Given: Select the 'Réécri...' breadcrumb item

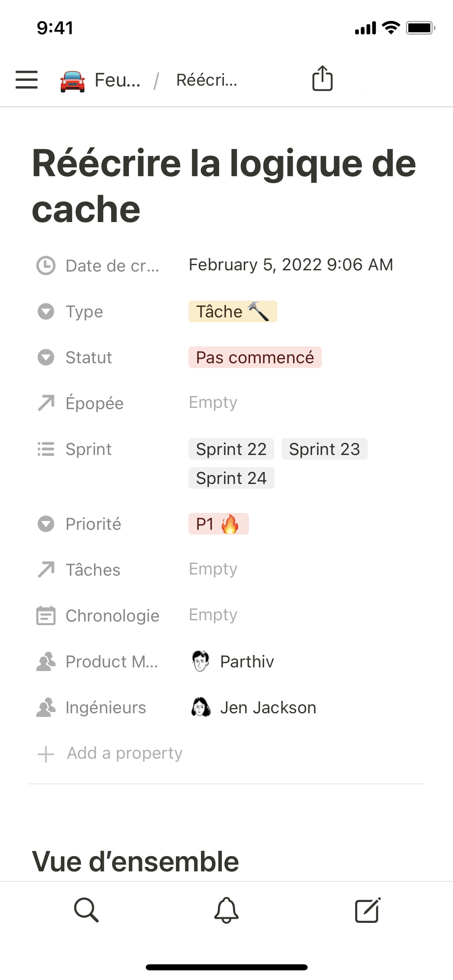Looking at the screenshot, I should tap(207, 80).
